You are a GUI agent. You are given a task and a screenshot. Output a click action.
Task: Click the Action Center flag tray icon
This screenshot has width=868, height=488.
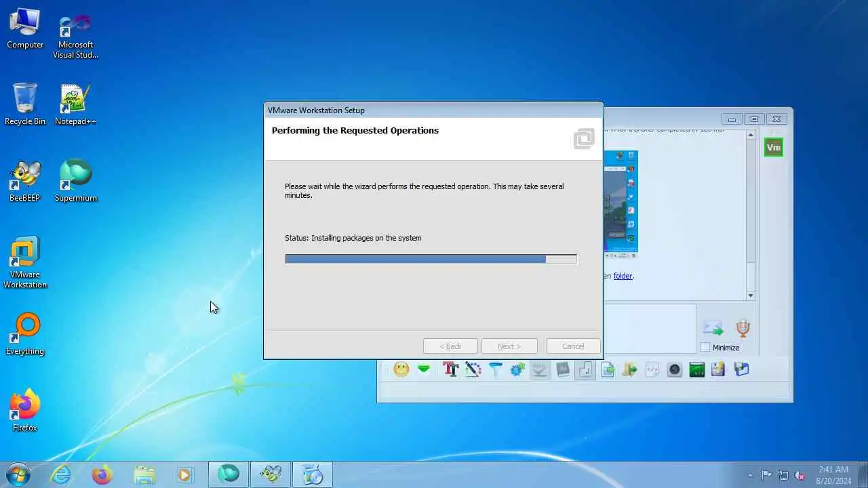click(766, 475)
